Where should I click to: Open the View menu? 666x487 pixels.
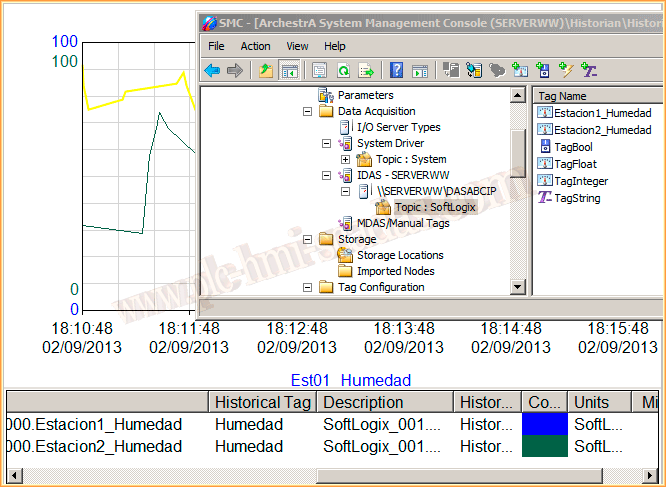[298, 46]
